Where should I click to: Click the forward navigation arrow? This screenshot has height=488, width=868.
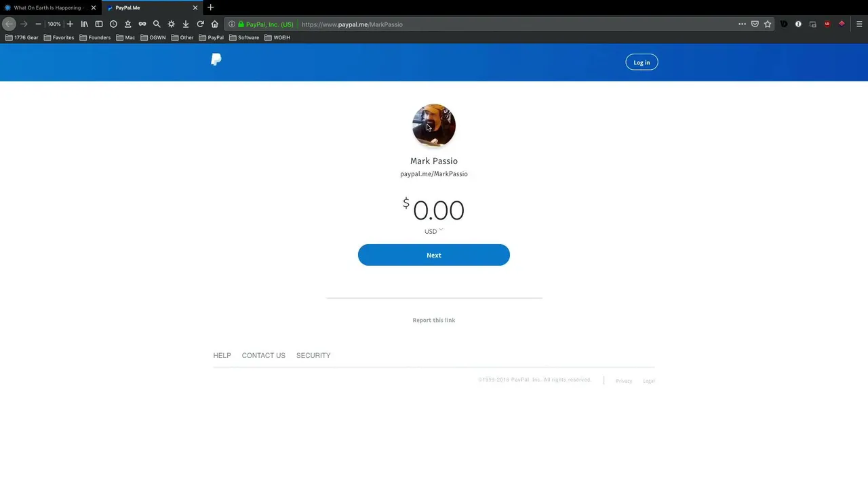pyautogui.click(x=24, y=24)
